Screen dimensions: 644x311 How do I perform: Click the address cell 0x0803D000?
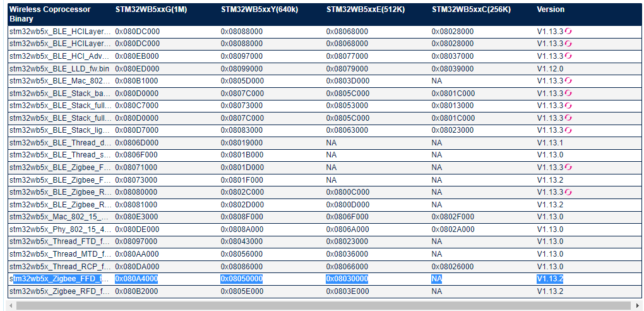(348, 81)
